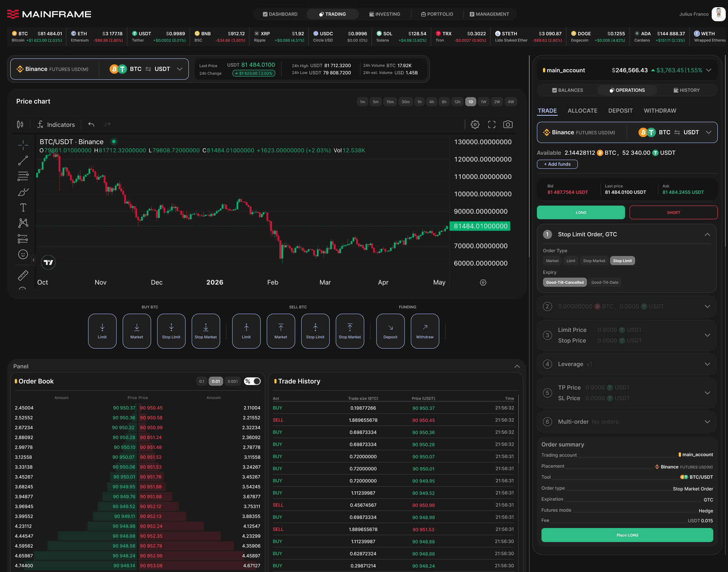
Task: Set Order Book precision to 0.1
Action: click(202, 381)
